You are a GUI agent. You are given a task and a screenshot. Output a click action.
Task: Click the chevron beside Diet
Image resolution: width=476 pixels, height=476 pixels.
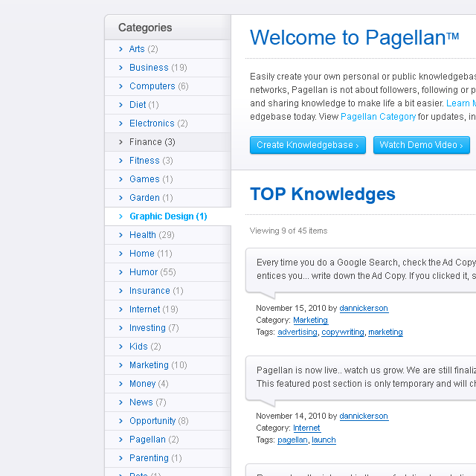point(120,105)
